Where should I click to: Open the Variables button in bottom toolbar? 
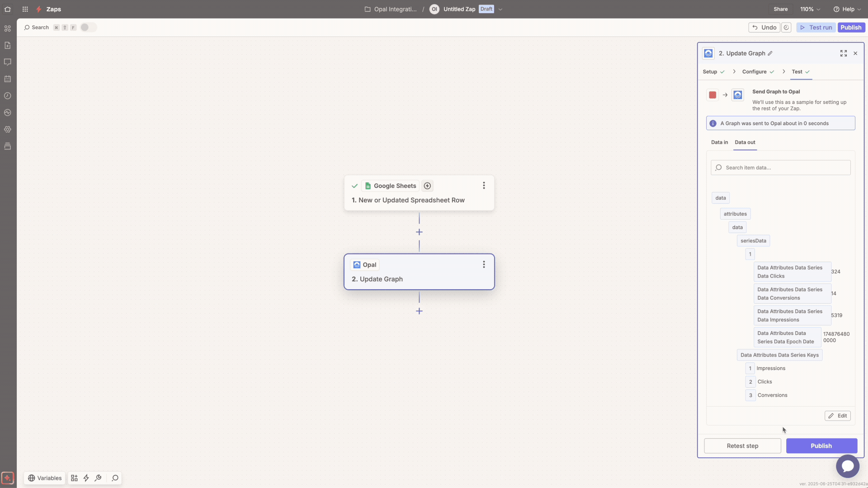click(45, 478)
